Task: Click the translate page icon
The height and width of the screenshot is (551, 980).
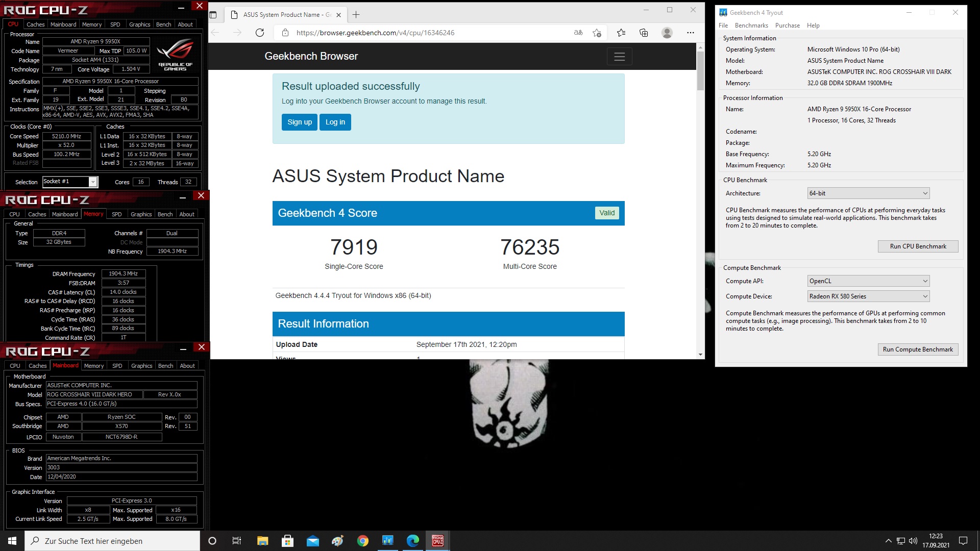Action: point(578,33)
